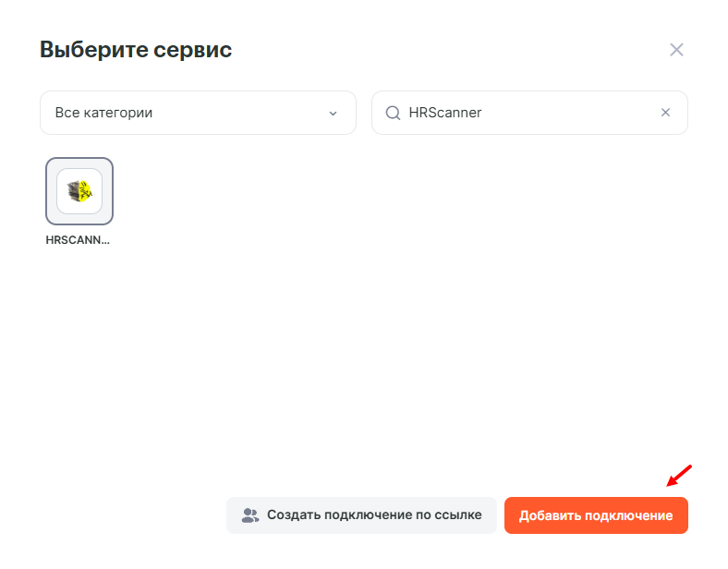
Task: Clear the search text with the X icon
Action: [x=665, y=113]
